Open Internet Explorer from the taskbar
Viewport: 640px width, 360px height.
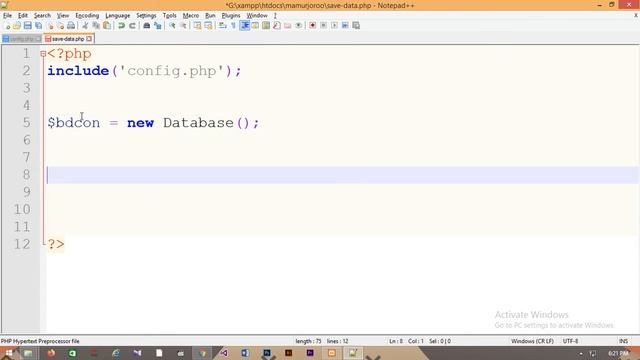point(116,353)
